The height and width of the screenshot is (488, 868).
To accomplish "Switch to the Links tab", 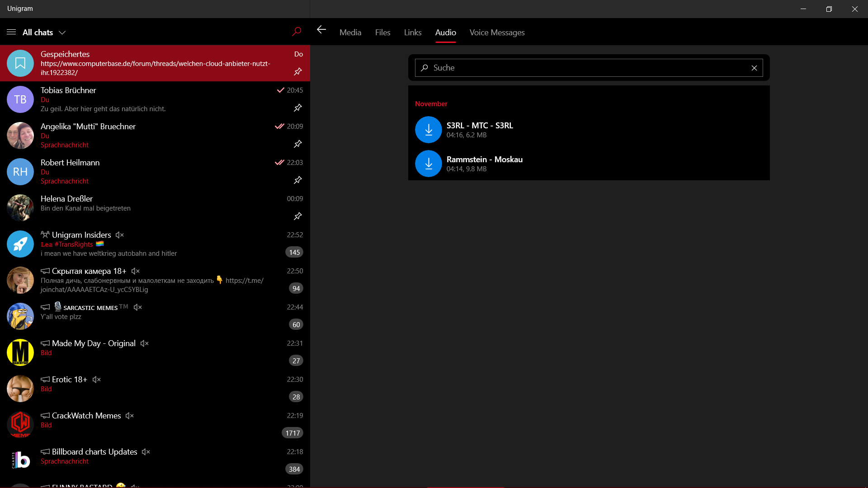I will (x=413, y=33).
